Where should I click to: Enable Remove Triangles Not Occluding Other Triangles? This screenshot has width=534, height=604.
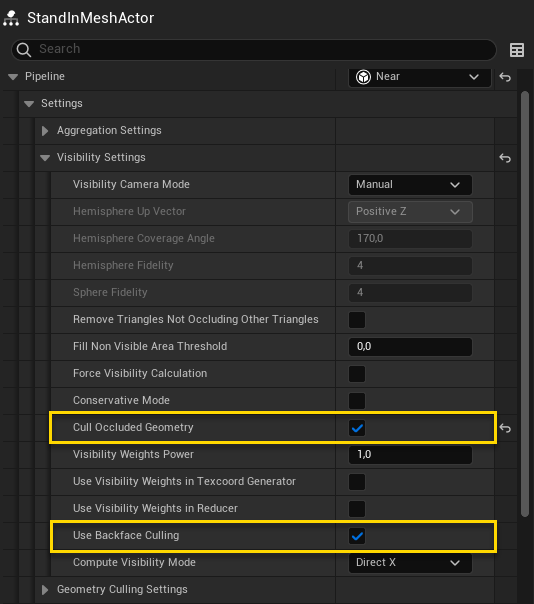[357, 320]
